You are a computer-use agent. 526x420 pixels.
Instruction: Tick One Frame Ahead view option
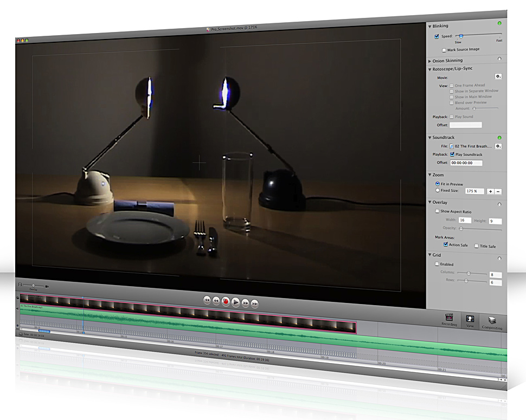[452, 86]
